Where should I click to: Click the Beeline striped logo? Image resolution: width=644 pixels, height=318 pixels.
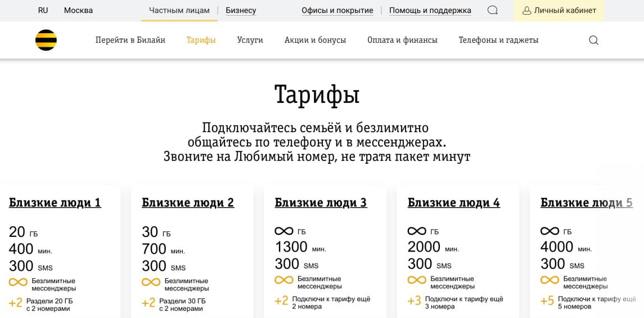tap(46, 41)
